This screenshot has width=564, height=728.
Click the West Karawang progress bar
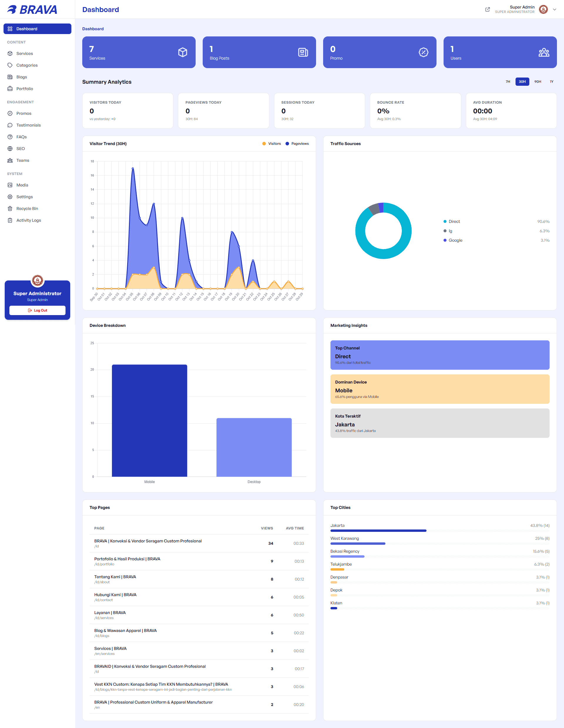point(440,543)
